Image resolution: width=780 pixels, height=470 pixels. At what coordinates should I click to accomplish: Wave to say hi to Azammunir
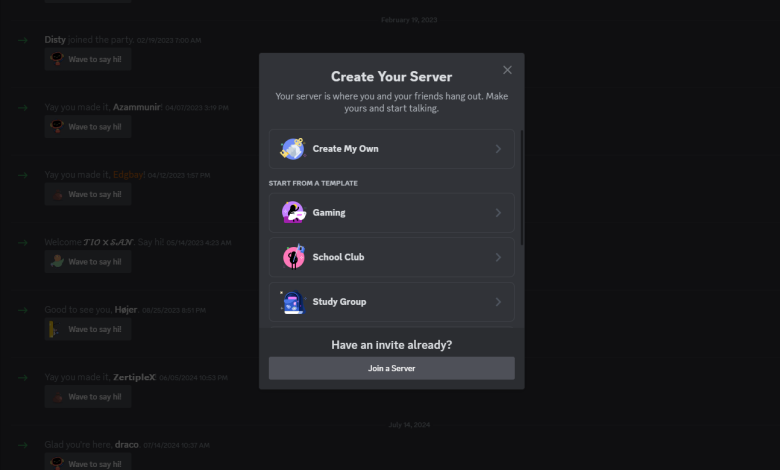(x=88, y=127)
